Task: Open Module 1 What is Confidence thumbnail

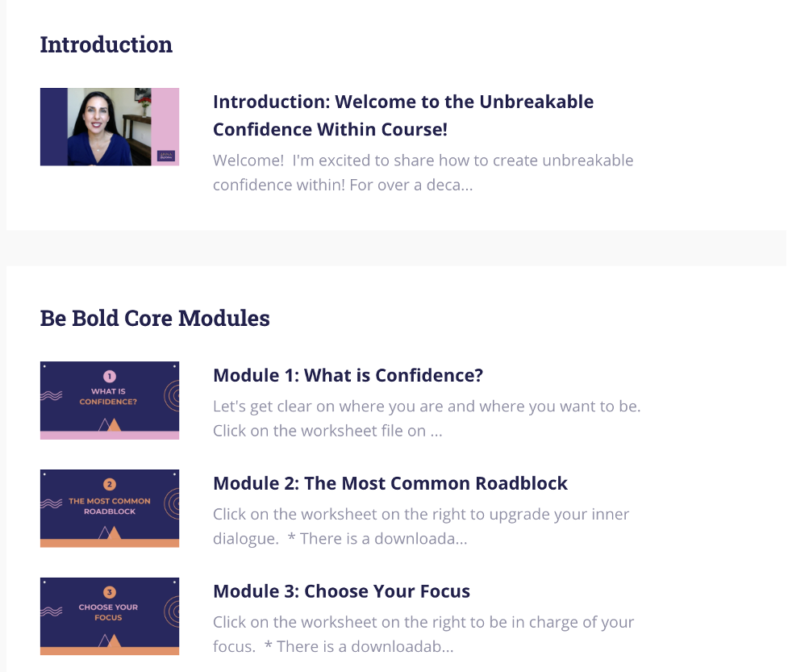Action: coord(110,401)
